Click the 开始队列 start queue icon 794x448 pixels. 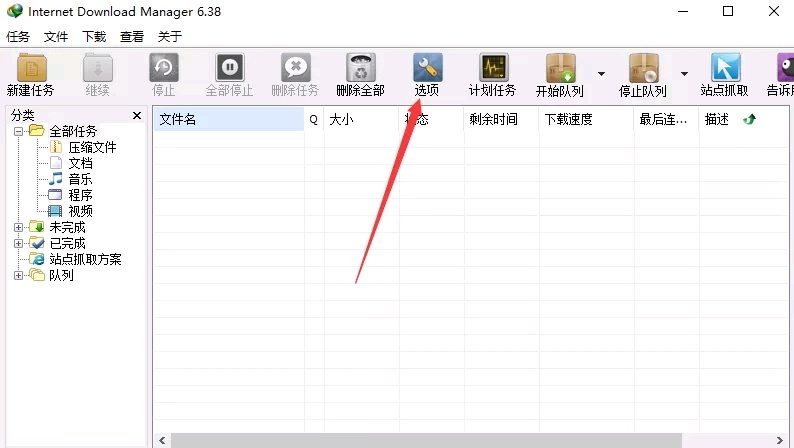[561, 68]
